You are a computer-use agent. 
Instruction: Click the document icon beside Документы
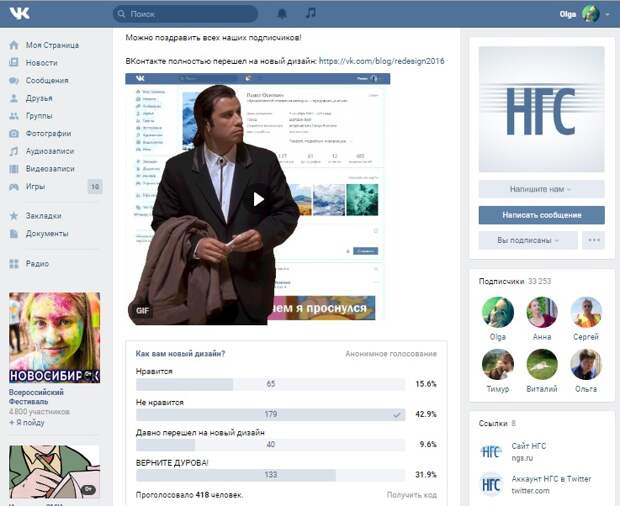tap(14, 234)
